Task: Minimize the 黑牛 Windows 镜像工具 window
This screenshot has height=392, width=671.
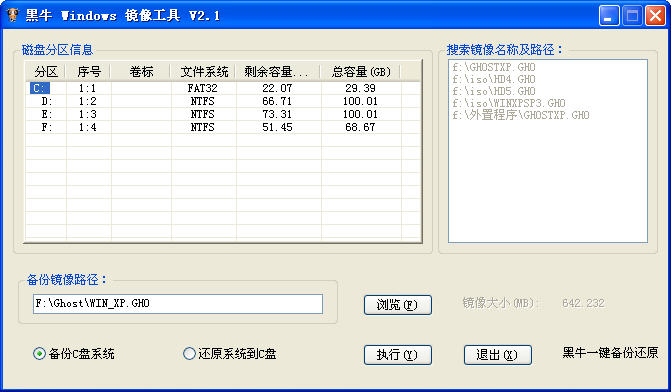Action: click(609, 16)
